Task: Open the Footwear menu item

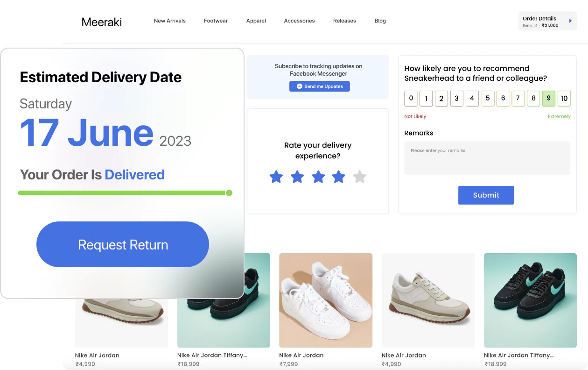Action: (x=216, y=21)
